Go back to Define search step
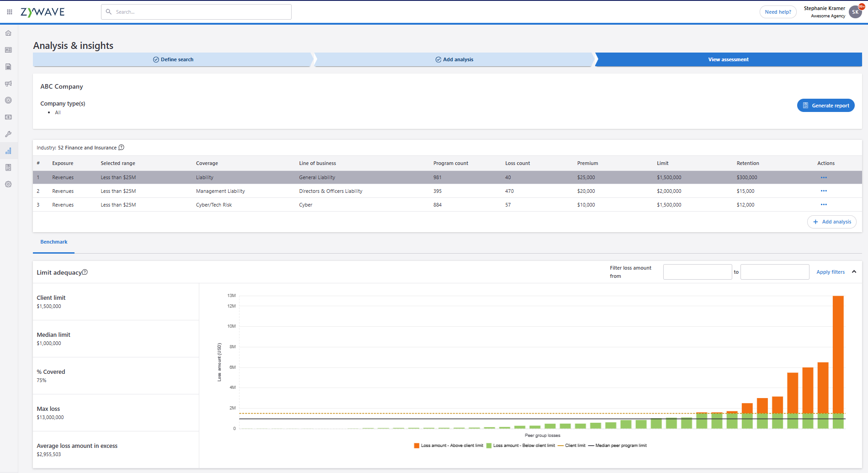The height and width of the screenshot is (473, 868). pos(173,59)
